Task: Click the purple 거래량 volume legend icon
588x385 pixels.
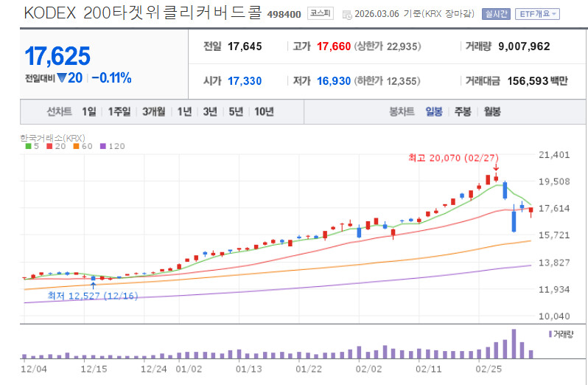Action: point(551,334)
